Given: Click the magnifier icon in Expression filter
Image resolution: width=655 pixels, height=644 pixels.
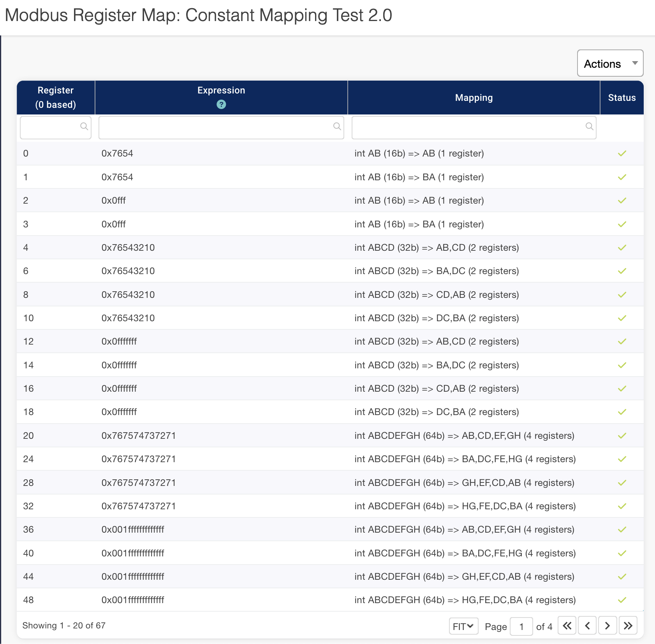Looking at the screenshot, I should point(337,126).
